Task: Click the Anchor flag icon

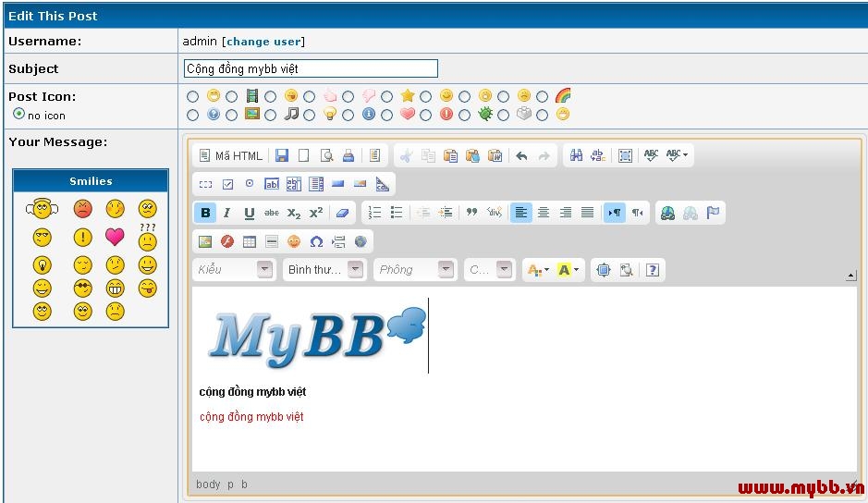Action: (x=713, y=213)
